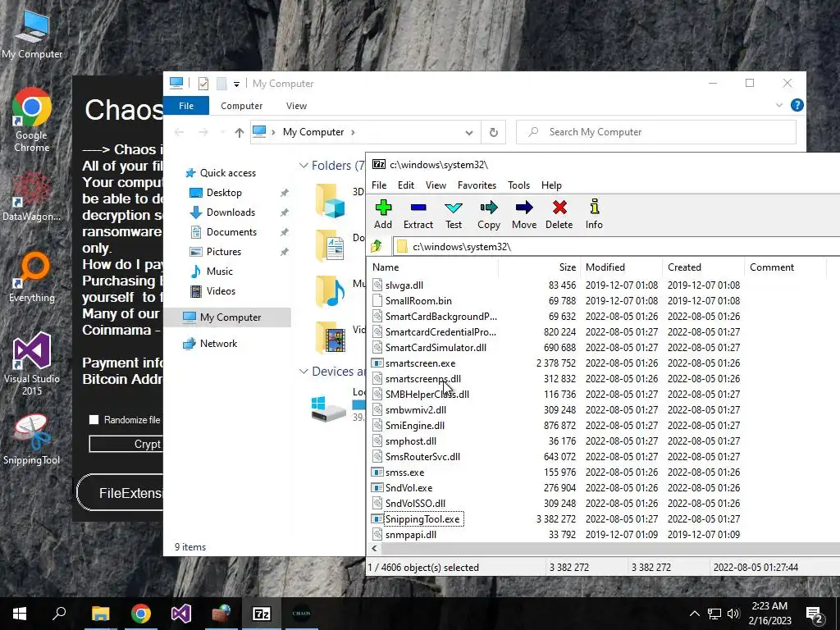The image size is (840, 630).
Task: Select smss.exe in the file list
Action: (404, 472)
